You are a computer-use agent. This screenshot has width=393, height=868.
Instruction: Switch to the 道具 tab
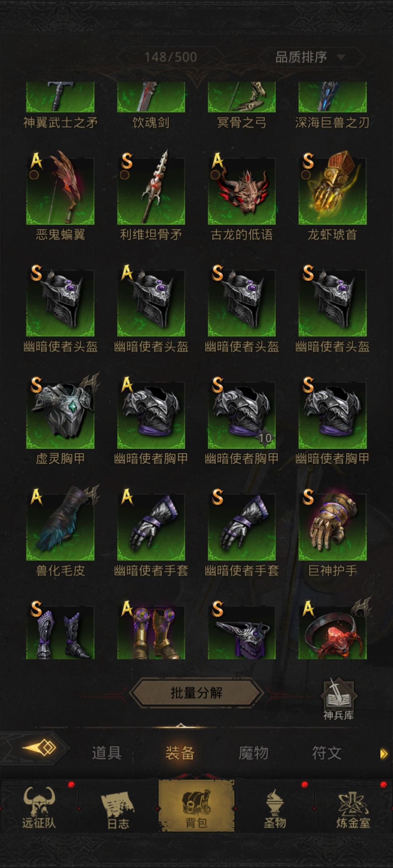pos(107,753)
